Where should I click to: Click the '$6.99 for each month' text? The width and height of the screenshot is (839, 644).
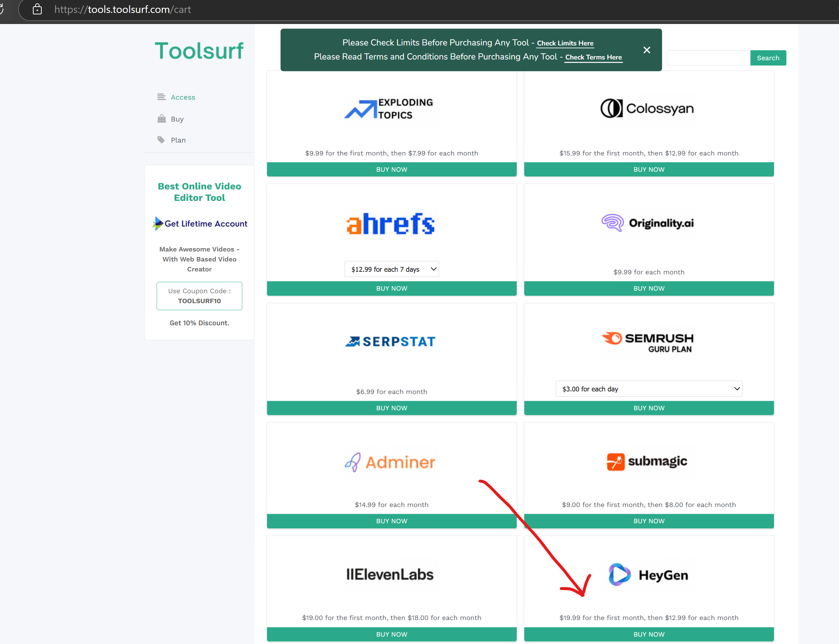click(392, 391)
